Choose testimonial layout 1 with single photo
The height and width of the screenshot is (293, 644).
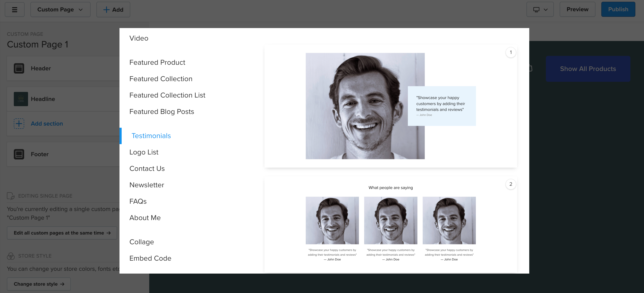(x=390, y=106)
